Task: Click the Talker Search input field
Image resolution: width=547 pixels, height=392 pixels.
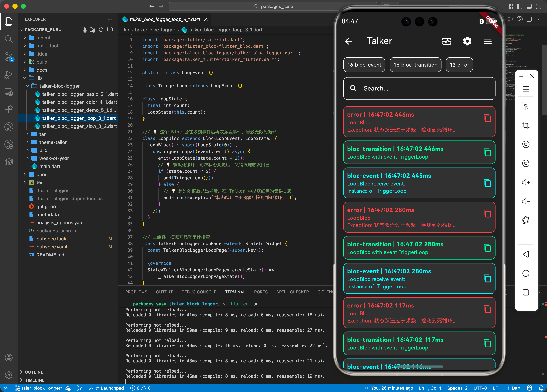Action: pyautogui.click(x=419, y=88)
